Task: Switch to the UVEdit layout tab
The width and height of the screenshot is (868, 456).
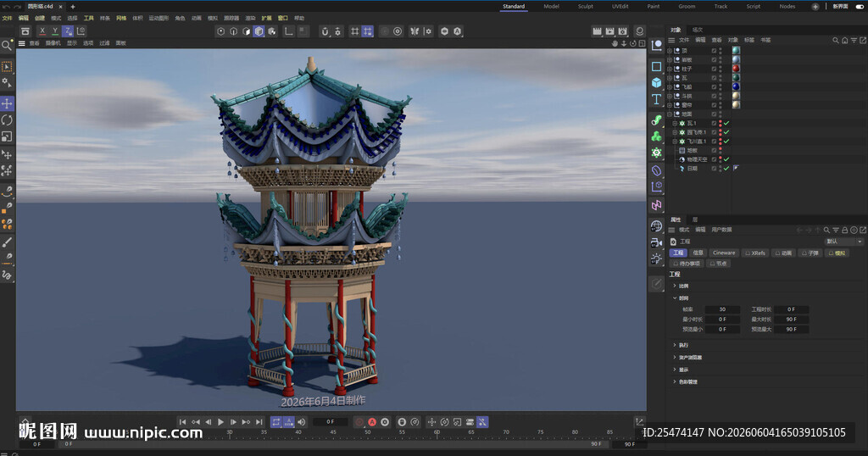Action: tap(620, 7)
